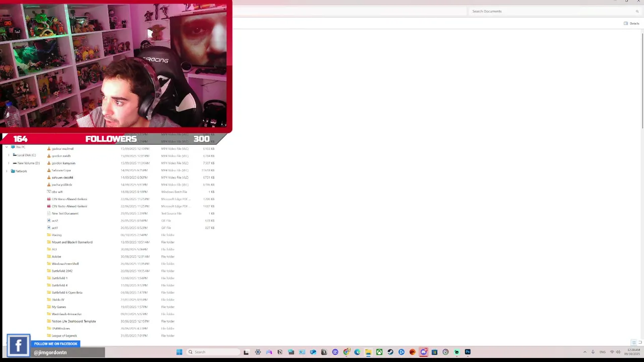The width and height of the screenshot is (644, 362).
Task: Select the safouen decolté video file
Action: 62,177
